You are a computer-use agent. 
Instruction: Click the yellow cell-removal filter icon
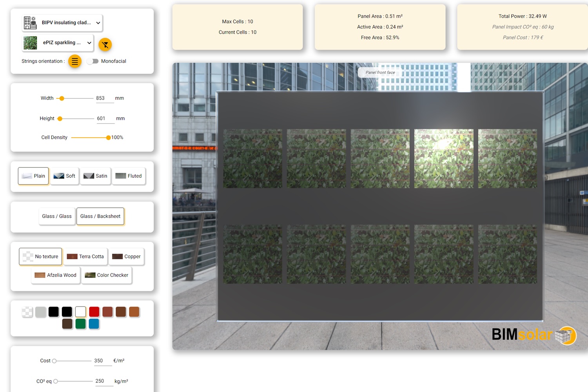coord(105,45)
